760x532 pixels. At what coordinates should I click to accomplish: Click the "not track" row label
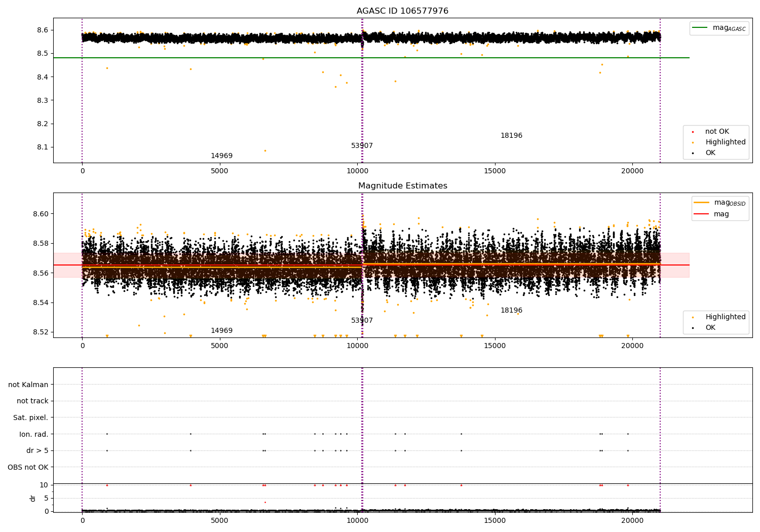tap(32, 401)
